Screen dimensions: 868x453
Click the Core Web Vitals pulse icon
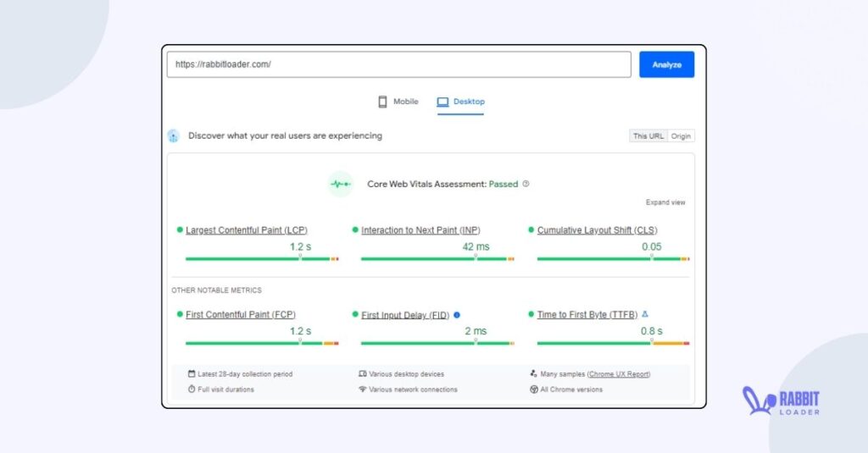coord(341,185)
